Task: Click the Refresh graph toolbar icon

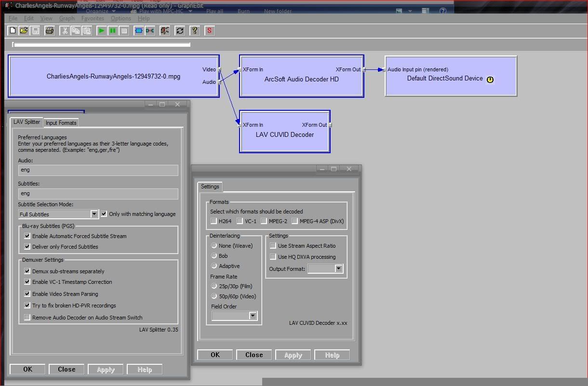Action: tap(180, 31)
